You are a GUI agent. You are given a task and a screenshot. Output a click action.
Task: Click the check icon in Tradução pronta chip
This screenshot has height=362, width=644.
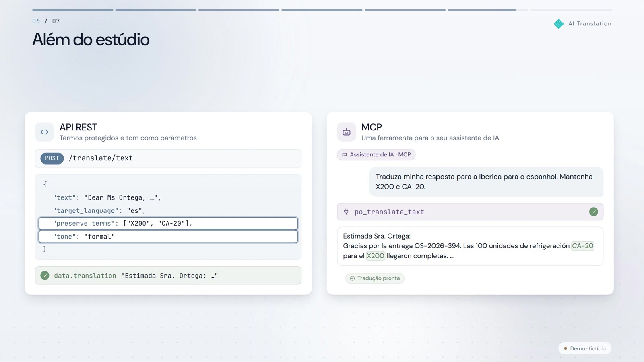tap(352, 278)
